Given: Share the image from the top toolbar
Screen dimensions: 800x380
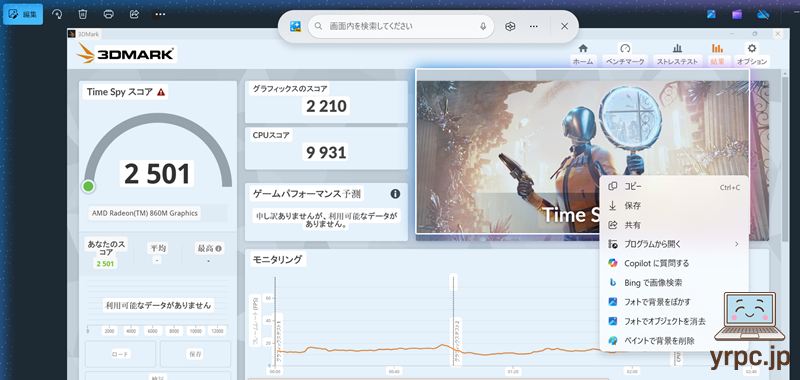Looking at the screenshot, I should coord(134,14).
